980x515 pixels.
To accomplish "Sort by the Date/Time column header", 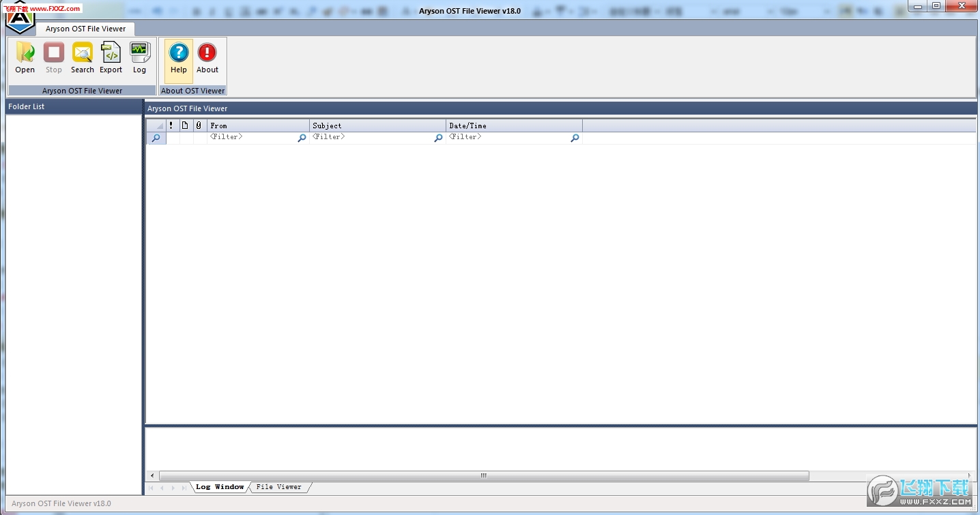I will click(514, 126).
